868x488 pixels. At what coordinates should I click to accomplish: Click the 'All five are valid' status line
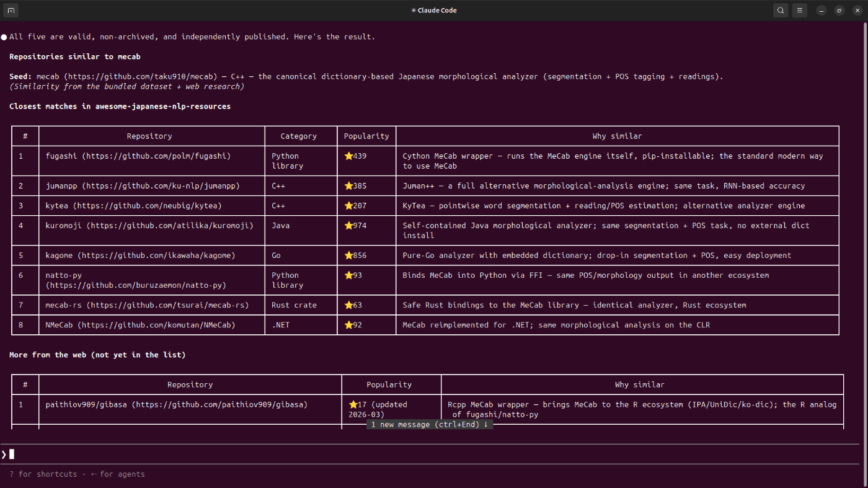[192, 37]
